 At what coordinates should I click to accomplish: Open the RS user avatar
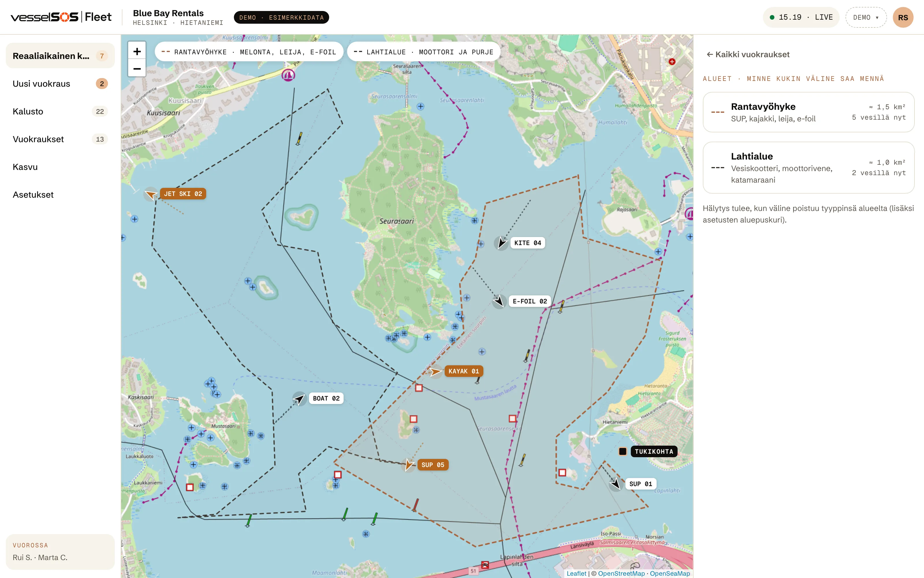(x=903, y=17)
